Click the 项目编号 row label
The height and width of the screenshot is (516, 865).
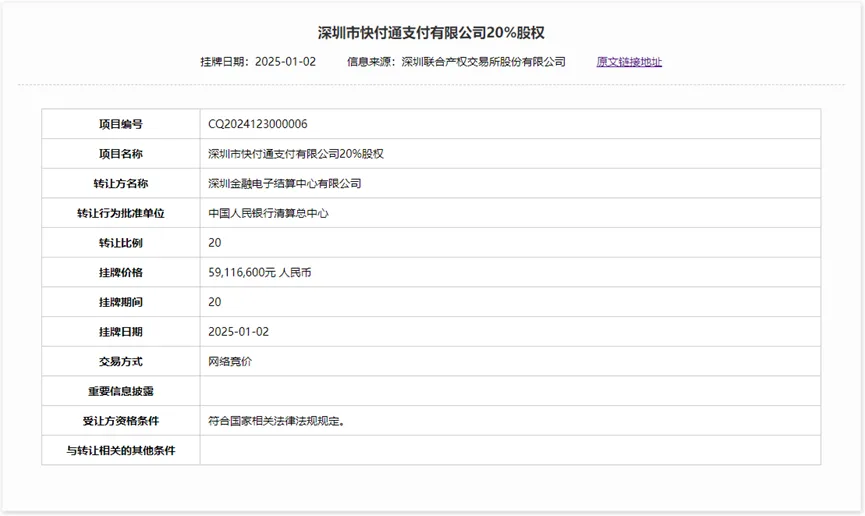click(x=121, y=124)
